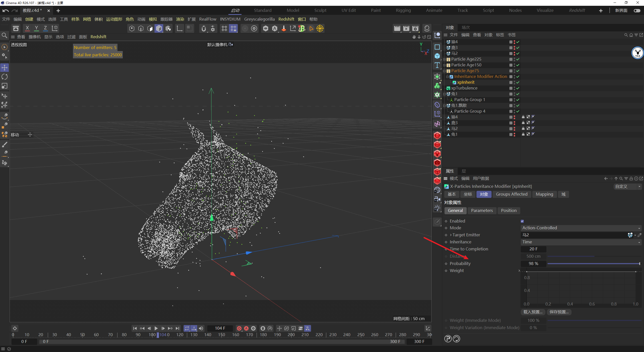Image resolution: width=644 pixels, height=352 pixels.
Task: Click the 保存预置 save preset button
Action: [x=559, y=312]
